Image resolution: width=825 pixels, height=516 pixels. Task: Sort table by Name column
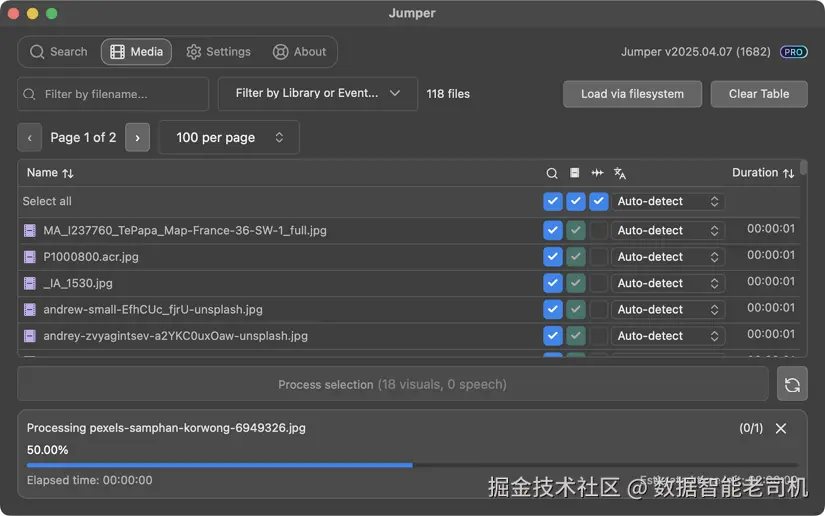tap(50, 173)
